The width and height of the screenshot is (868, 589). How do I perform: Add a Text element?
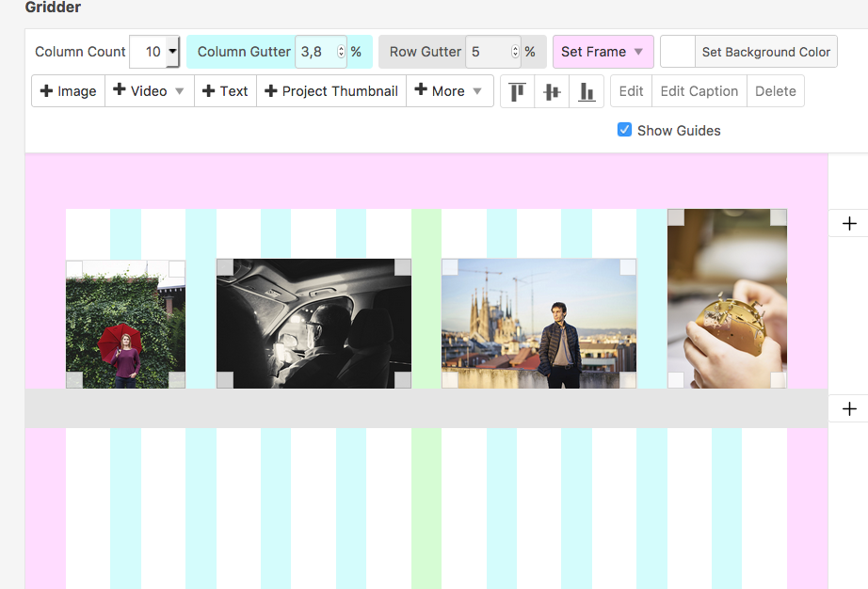point(225,91)
